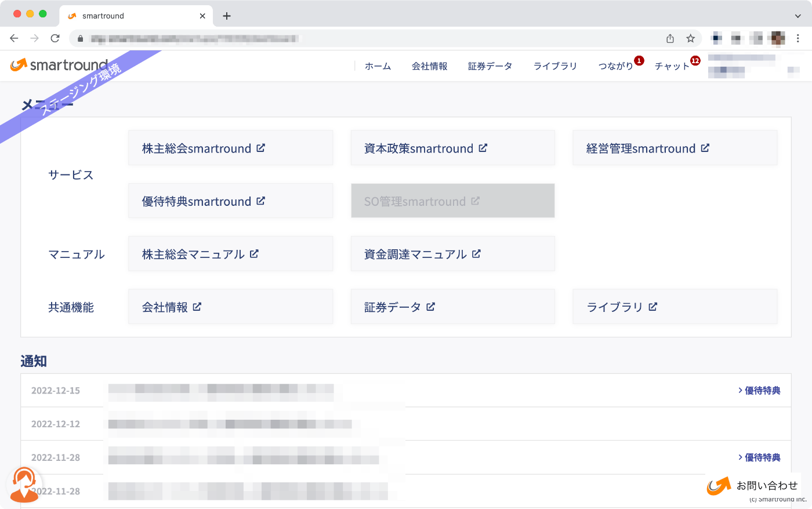This screenshot has width=812, height=509.
Task: Open the operator support chat avatar icon
Action: [x=24, y=484]
